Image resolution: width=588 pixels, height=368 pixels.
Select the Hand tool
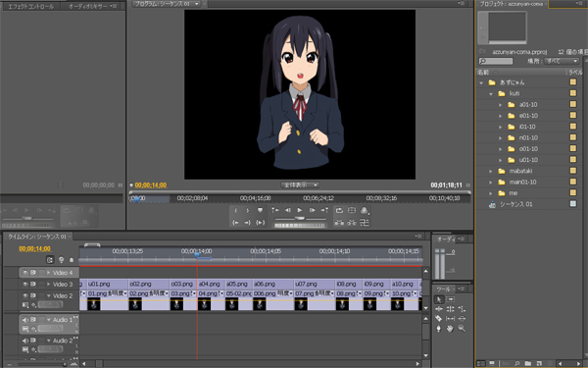click(x=450, y=329)
